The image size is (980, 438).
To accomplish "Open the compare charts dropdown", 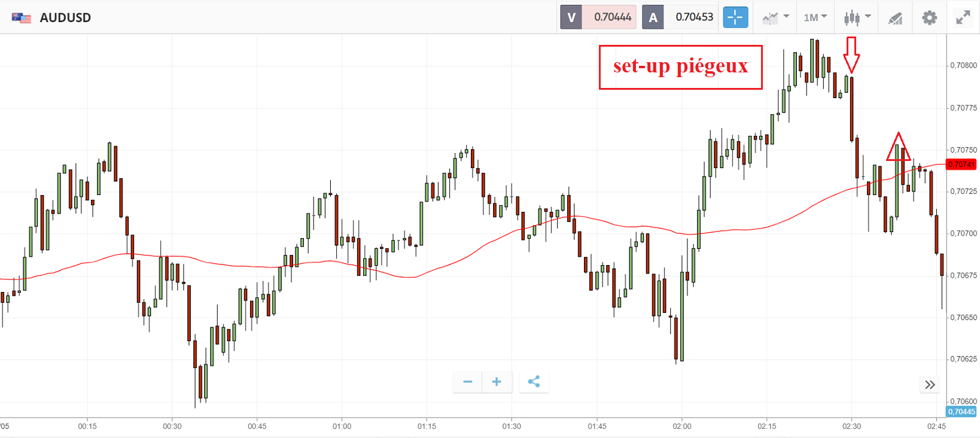I will pyautogui.click(x=776, y=17).
